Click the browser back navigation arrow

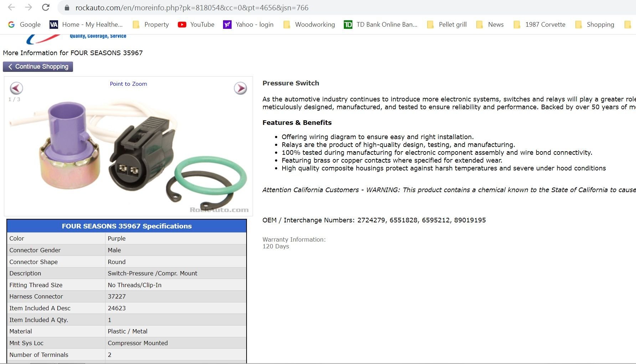click(x=11, y=7)
